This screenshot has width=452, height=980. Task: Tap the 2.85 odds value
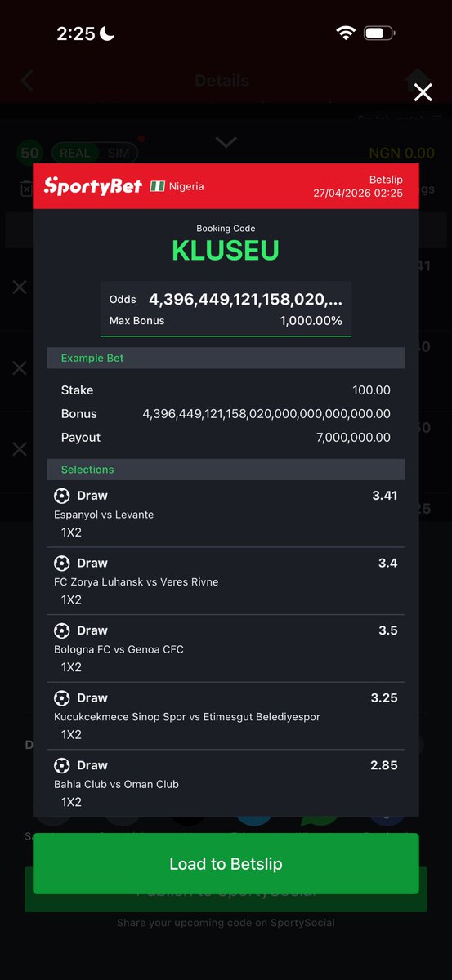pos(384,765)
